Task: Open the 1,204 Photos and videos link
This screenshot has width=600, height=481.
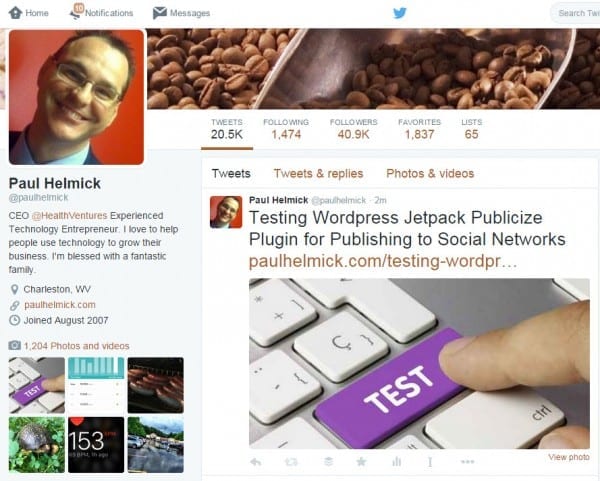Action: pos(77,346)
